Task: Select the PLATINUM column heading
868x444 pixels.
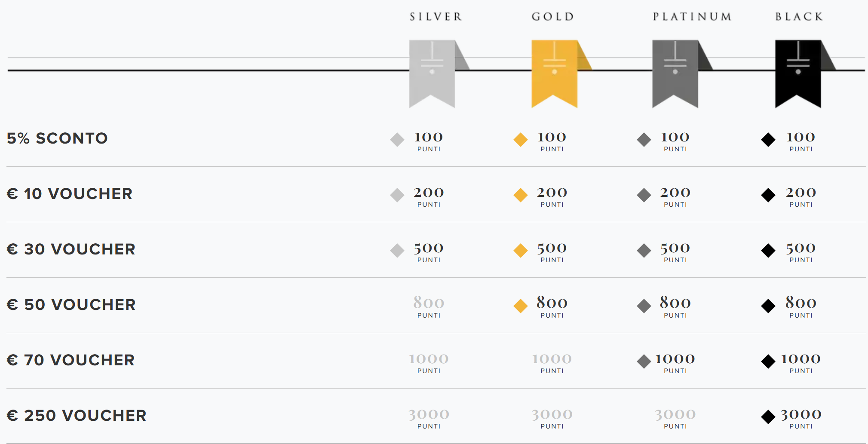Action: click(692, 17)
